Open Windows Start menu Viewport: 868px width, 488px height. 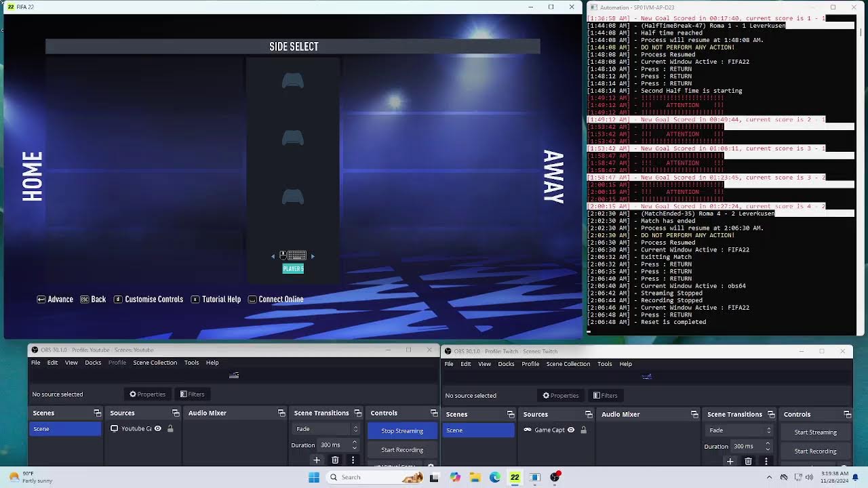(314, 477)
